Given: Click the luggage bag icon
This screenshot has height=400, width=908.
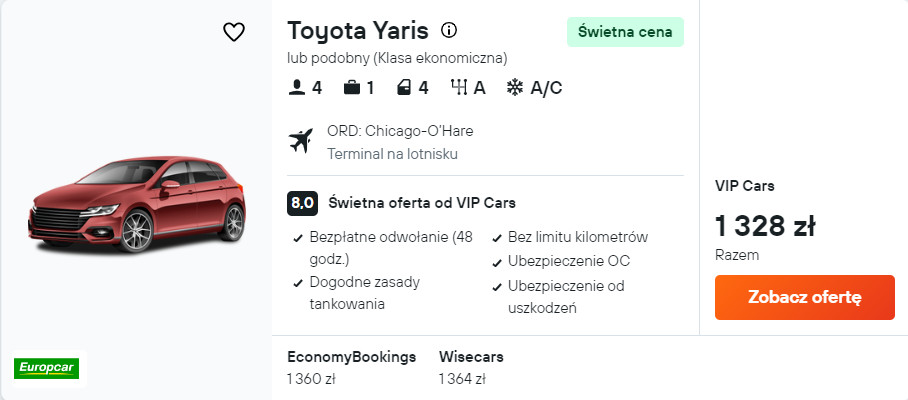Looking at the screenshot, I should click(351, 88).
